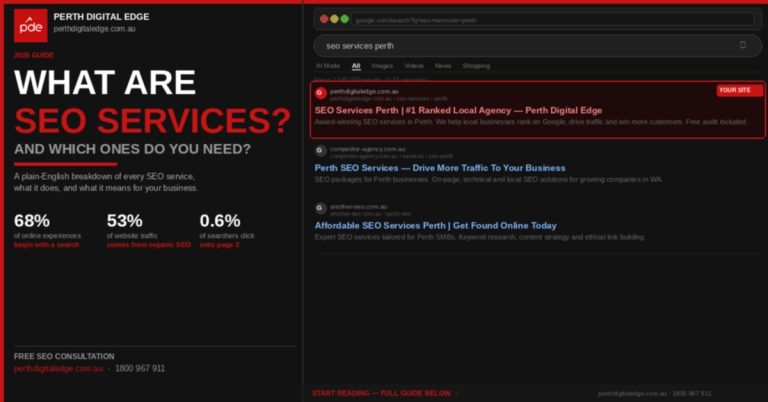Click the competitor-agency.com.au result favicon
768x402 pixels.
pyautogui.click(x=320, y=151)
